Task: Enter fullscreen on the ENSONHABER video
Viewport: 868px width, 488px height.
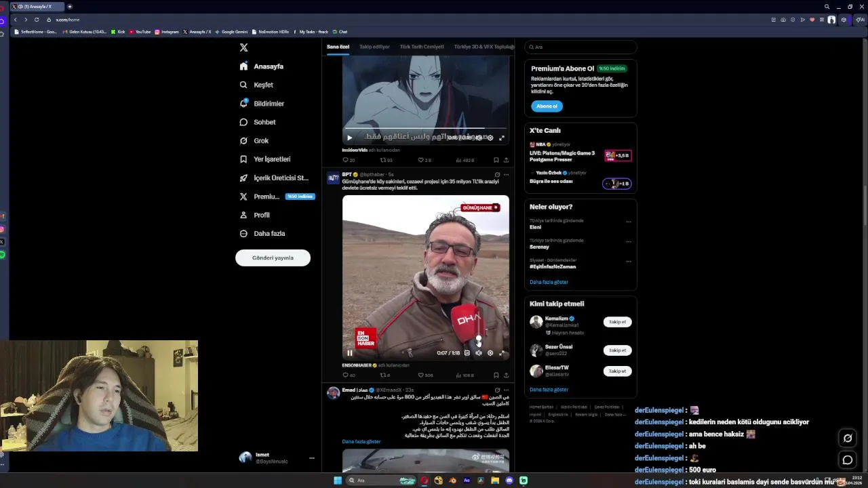Action: tap(502, 353)
